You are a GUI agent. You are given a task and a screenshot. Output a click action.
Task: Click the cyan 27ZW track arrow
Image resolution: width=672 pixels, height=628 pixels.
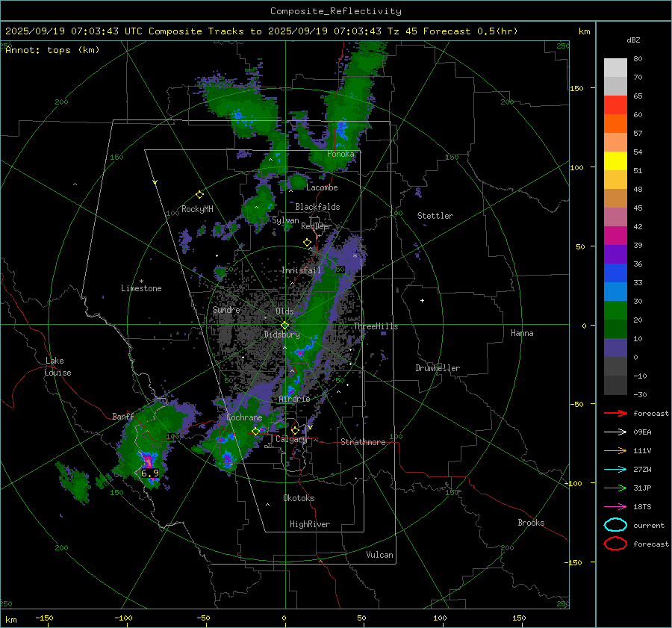(x=615, y=469)
